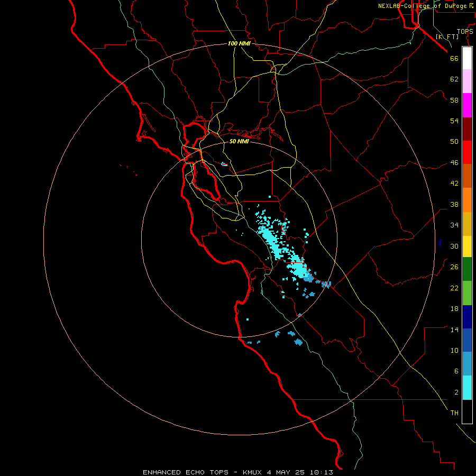
Task: Click the gold mustard legend swatch
Action: tap(467, 224)
